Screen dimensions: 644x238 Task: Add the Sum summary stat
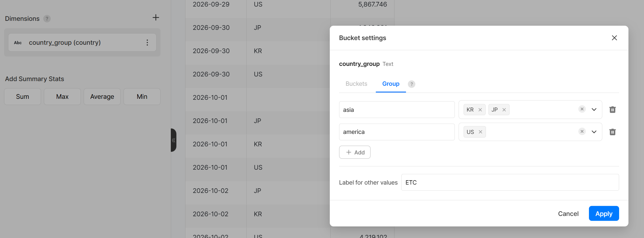tap(22, 97)
